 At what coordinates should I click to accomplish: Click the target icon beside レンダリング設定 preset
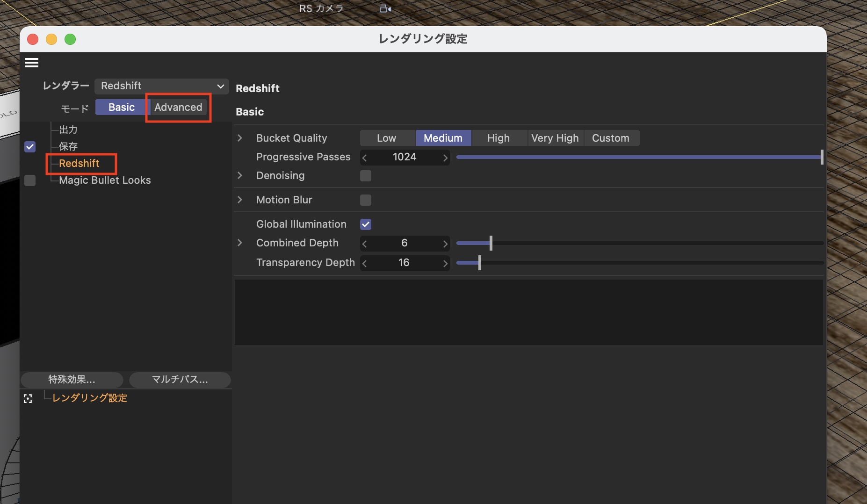(x=28, y=398)
